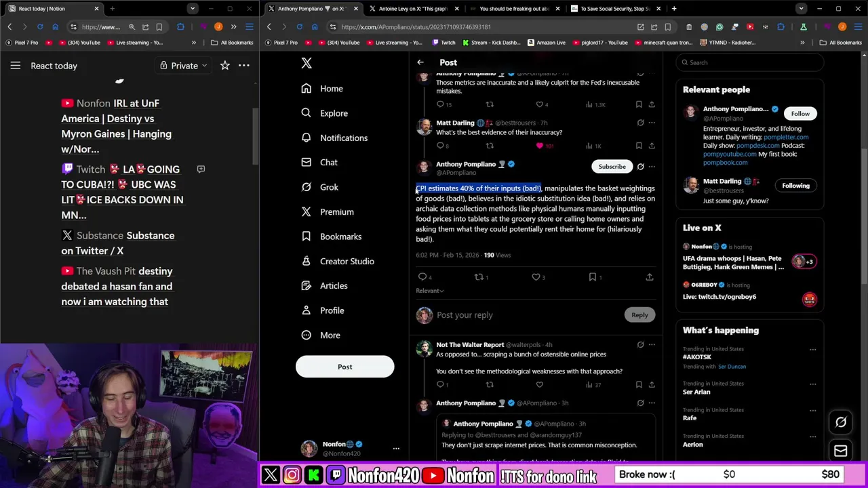Image resolution: width=868 pixels, height=488 pixels.
Task: Open Articles in X sidebar
Action: point(325,286)
